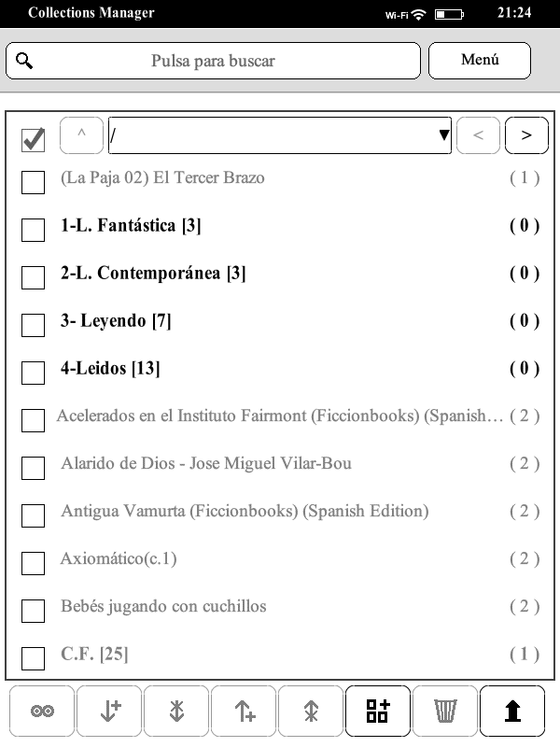Click the add-collection grid plus icon
This screenshot has height=747, width=560.
click(378, 711)
